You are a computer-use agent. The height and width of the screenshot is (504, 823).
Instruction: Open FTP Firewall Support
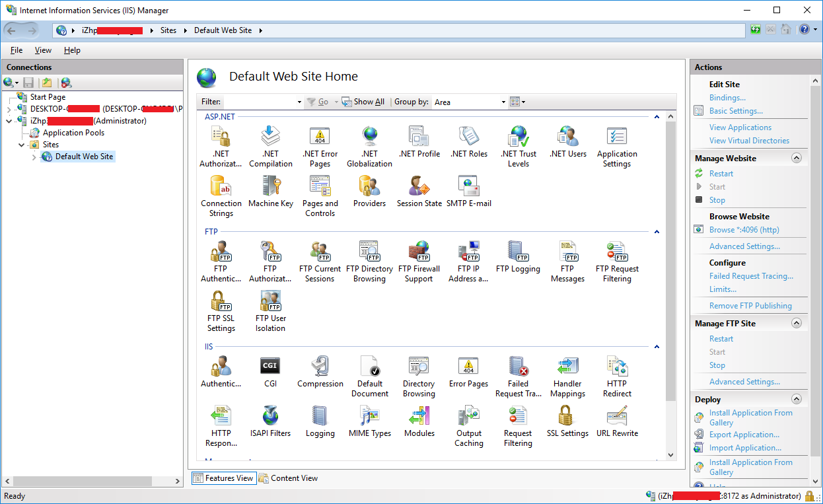pyautogui.click(x=419, y=261)
